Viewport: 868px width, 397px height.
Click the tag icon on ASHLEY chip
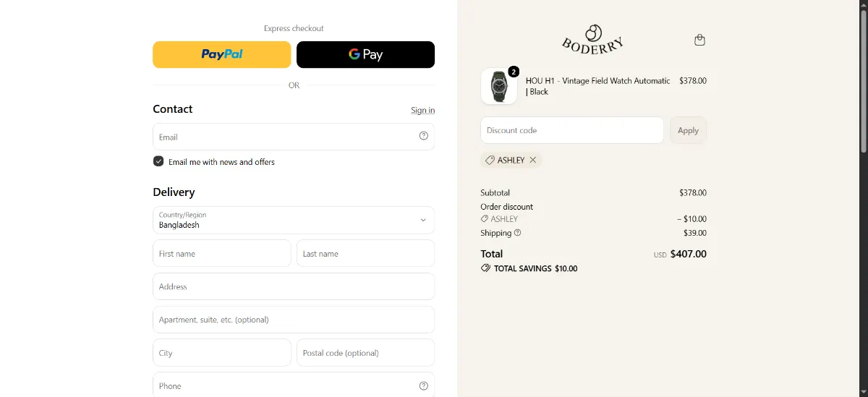(x=490, y=160)
